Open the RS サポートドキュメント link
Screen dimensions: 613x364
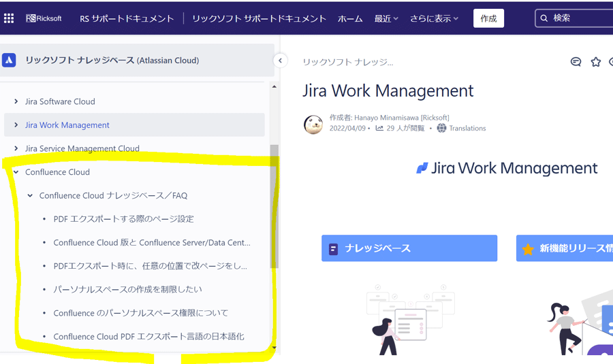(127, 18)
